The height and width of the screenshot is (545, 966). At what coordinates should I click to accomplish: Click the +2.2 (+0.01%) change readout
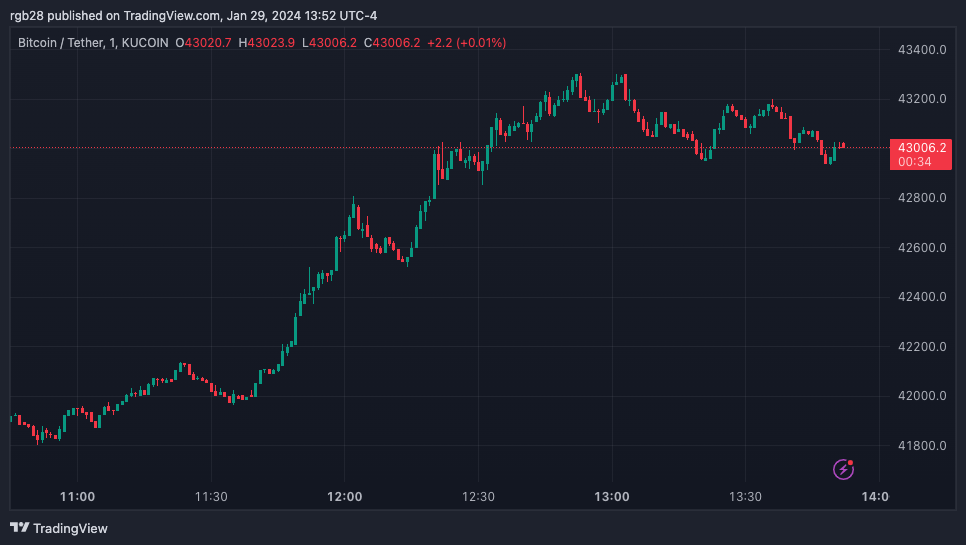pyautogui.click(x=466, y=42)
